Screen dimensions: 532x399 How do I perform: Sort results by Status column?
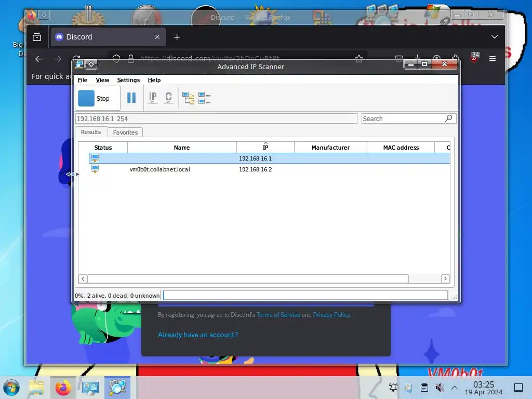click(x=103, y=147)
